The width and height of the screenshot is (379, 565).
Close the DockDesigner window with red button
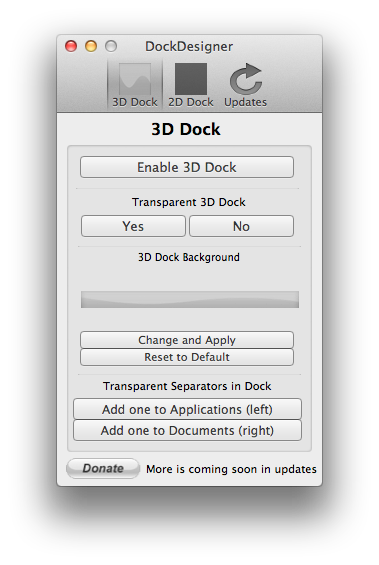pos(71,46)
